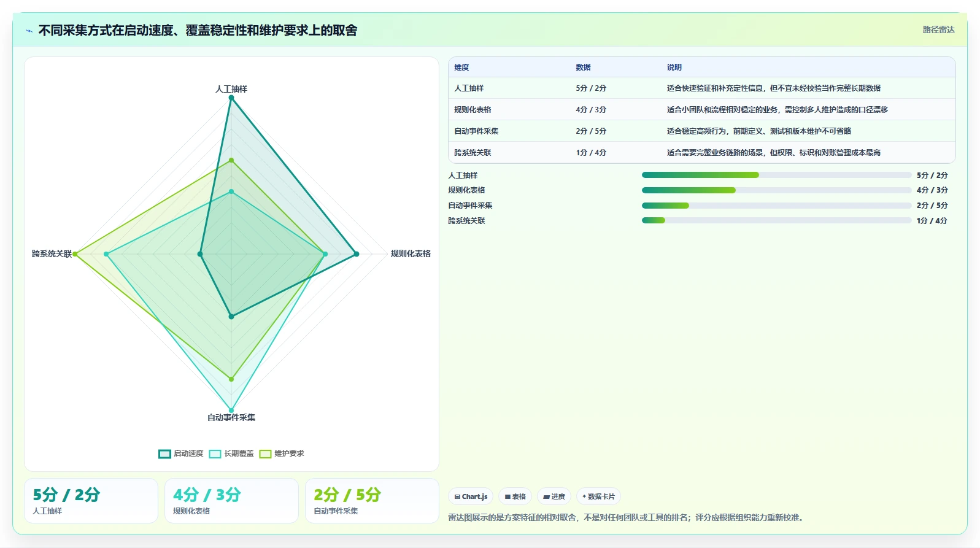Click the 维护要求 data point on the 自动事件采集 axis

point(231,379)
